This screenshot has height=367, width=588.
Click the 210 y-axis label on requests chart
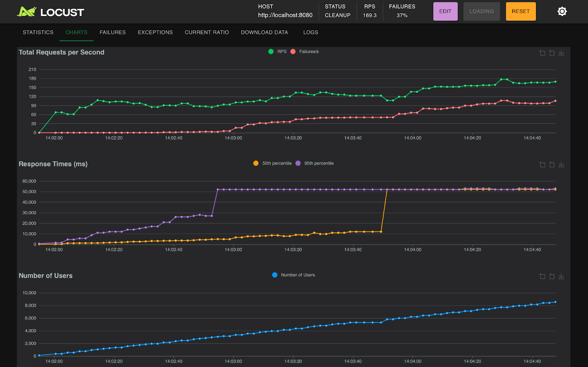32,69
